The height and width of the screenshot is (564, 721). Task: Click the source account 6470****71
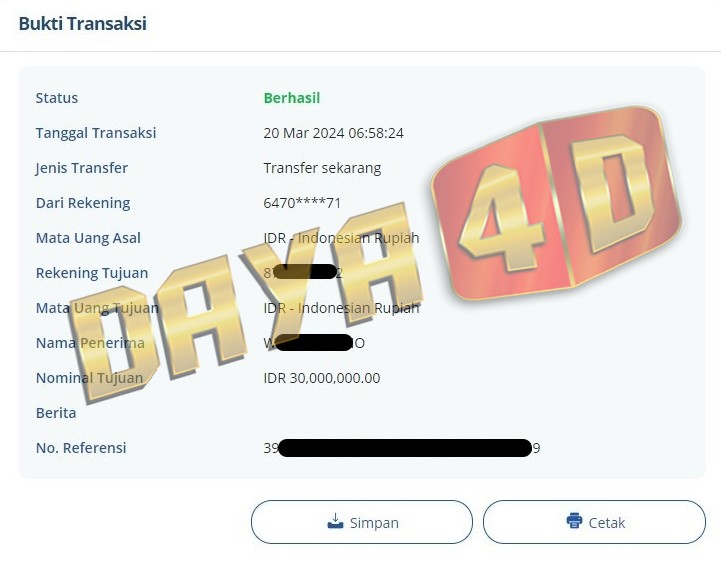pyautogui.click(x=302, y=203)
